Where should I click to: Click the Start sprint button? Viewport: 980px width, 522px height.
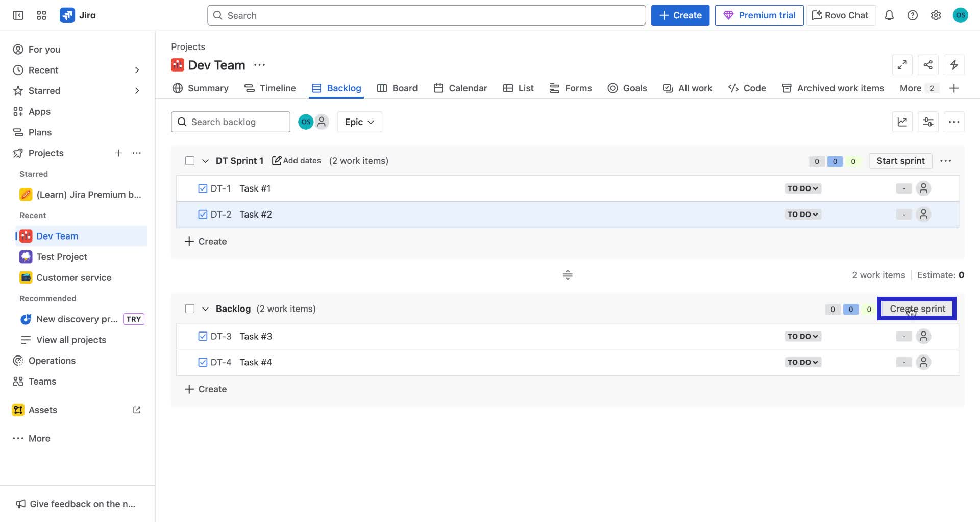point(900,160)
